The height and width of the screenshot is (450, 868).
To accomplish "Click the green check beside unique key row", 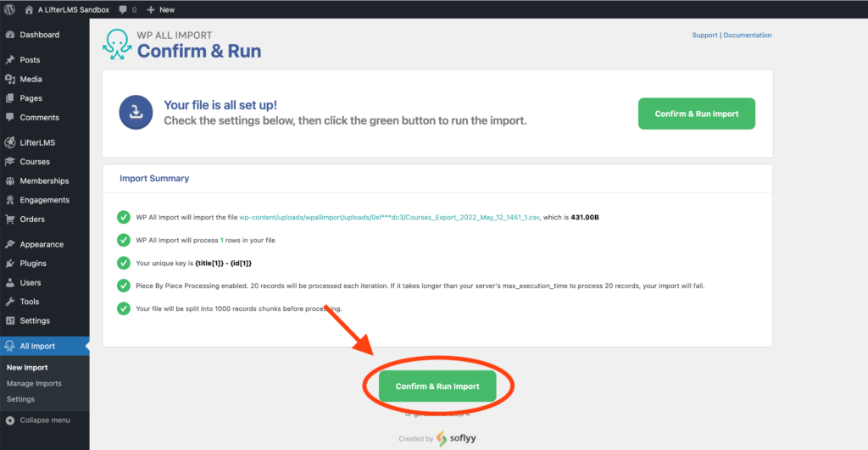I will tap(124, 263).
